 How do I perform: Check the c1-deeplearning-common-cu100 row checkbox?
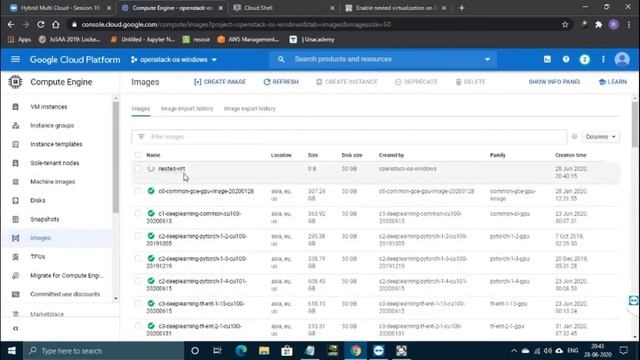point(138,213)
